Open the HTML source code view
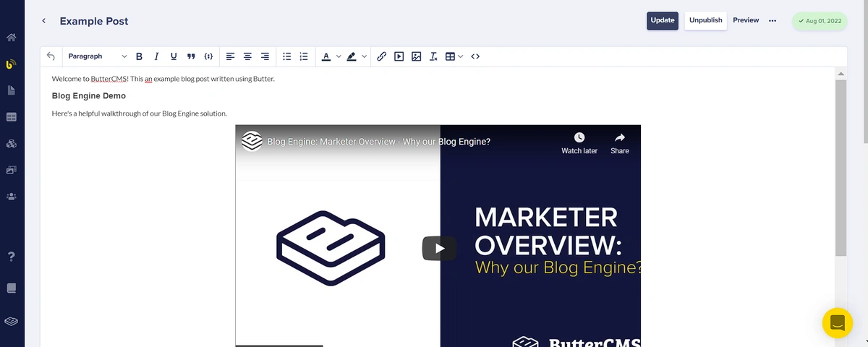 [475, 56]
